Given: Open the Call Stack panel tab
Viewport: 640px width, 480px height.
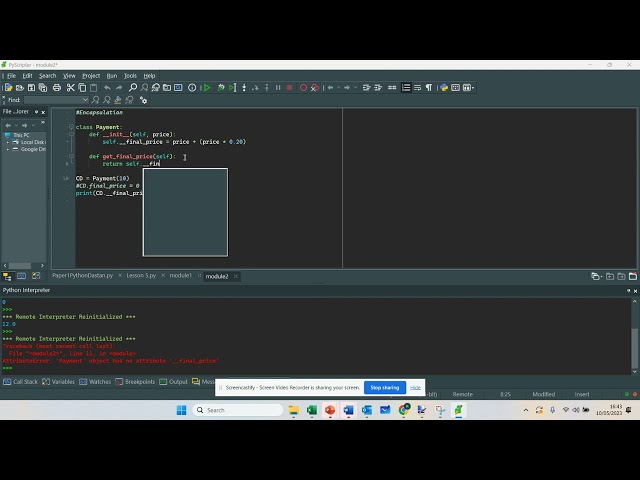Looking at the screenshot, I should point(20,382).
